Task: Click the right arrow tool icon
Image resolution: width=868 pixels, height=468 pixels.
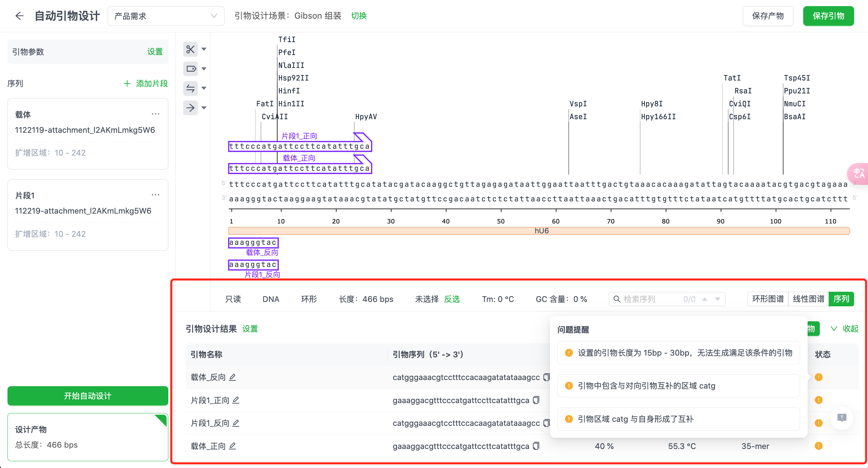Action: (x=190, y=108)
